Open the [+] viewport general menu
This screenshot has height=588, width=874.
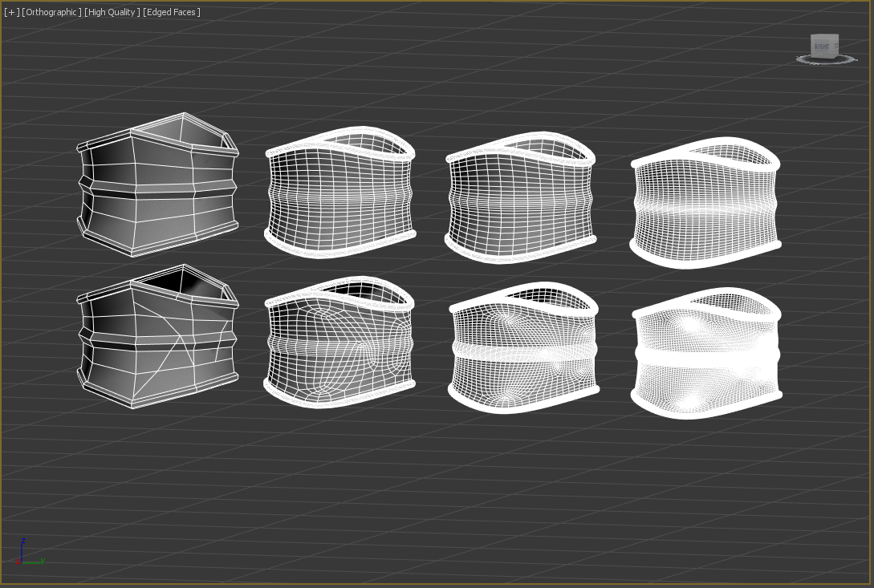[x=11, y=12]
